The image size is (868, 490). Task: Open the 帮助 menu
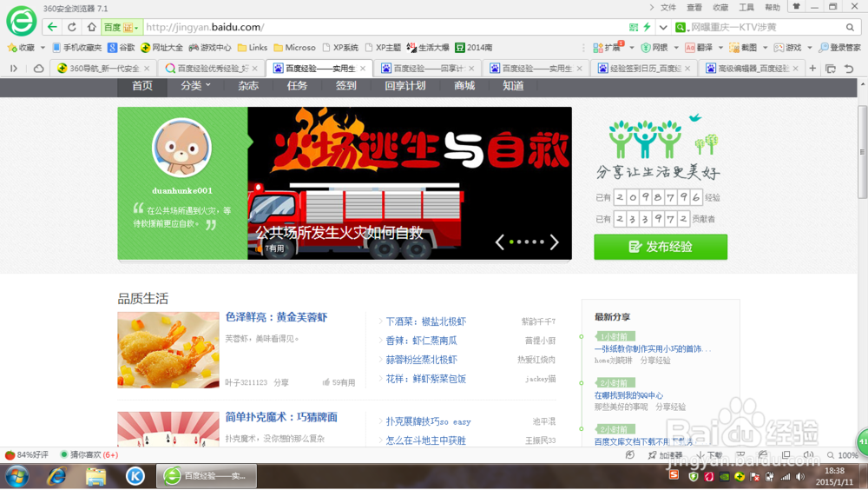click(x=773, y=7)
